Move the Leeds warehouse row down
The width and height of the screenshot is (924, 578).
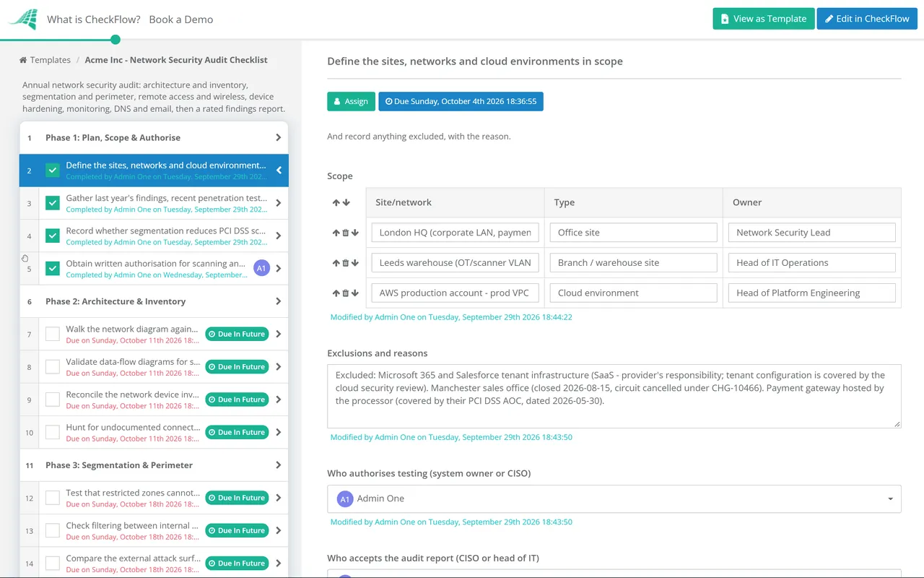[354, 263]
